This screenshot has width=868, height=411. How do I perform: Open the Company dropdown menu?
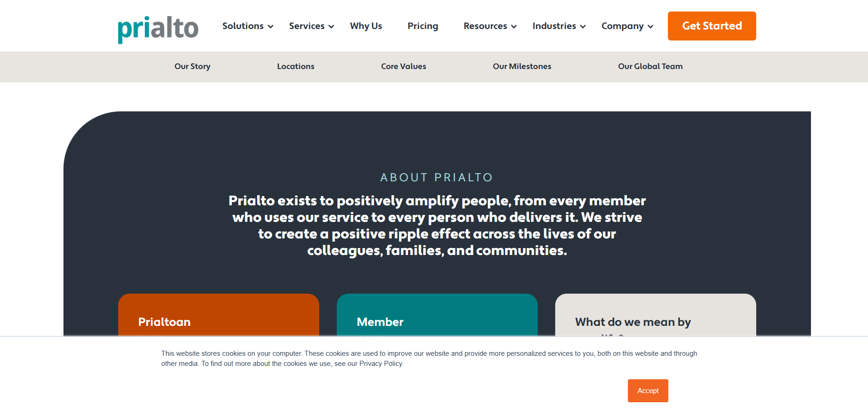(x=627, y=26)
